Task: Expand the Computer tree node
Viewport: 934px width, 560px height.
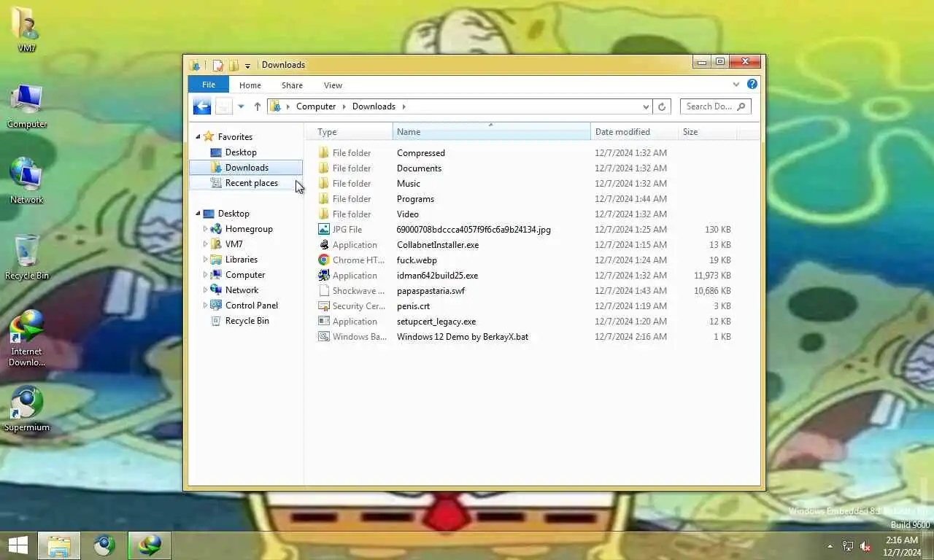Action: (206, 275)
